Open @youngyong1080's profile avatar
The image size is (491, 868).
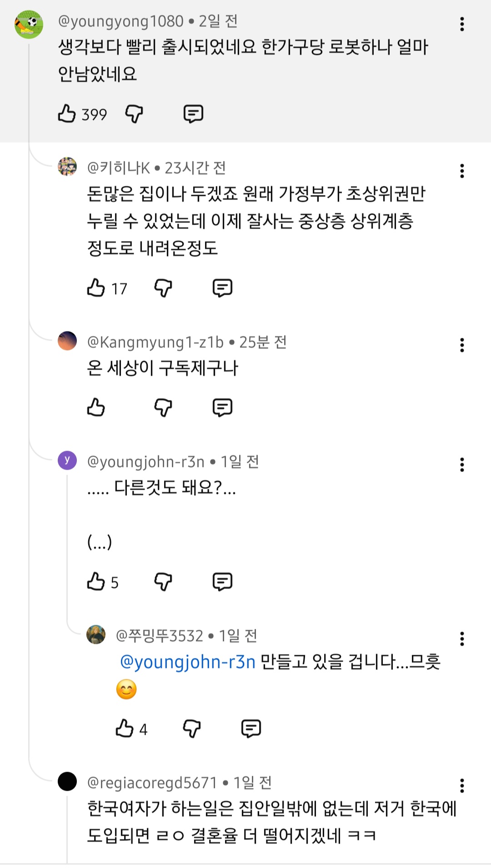(29, 24)
